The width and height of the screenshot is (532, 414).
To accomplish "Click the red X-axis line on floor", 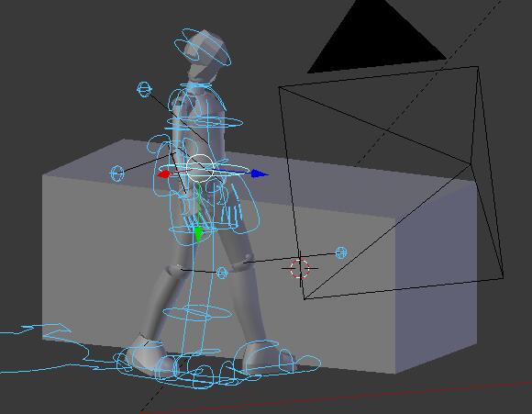I will tap(336, 397).
